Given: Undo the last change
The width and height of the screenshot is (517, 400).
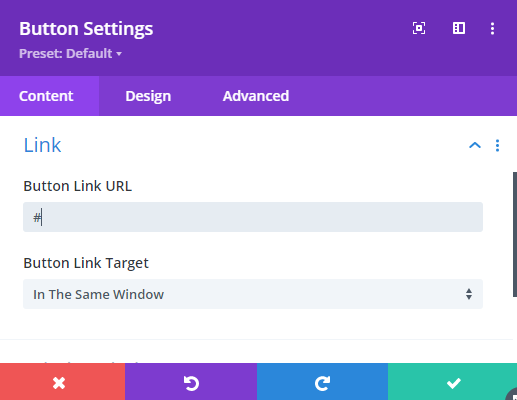Looking at the screenshot, I should click(191, 382).
